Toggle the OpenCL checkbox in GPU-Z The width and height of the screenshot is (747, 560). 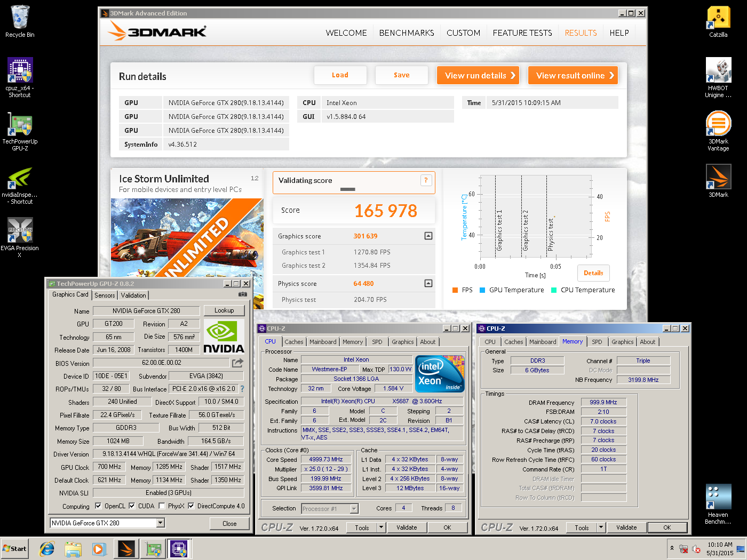(98, 506)
